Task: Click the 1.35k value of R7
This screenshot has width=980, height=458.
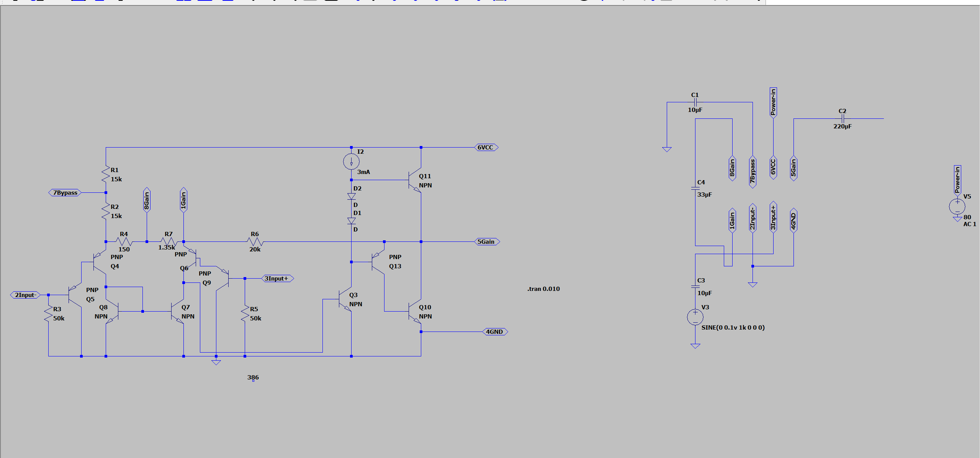Action: click(167, 248)
